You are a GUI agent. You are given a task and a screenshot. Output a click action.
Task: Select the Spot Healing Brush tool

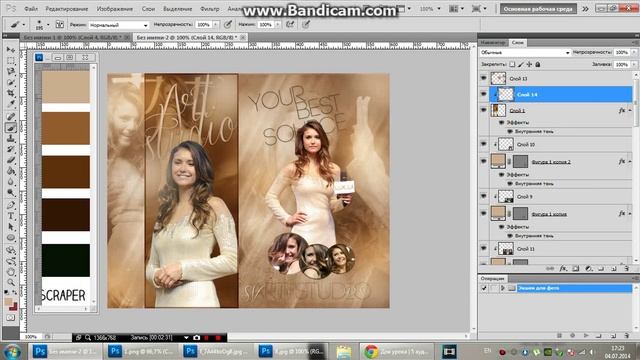11,117
